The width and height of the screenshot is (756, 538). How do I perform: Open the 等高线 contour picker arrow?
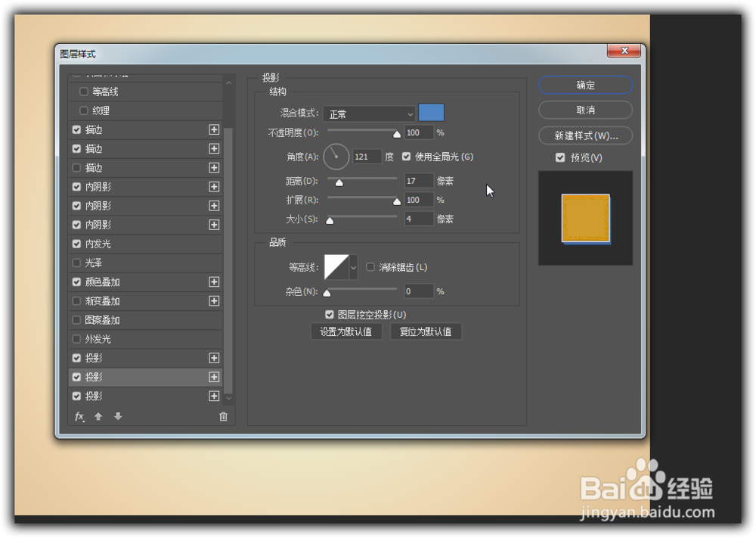(353, 267)
